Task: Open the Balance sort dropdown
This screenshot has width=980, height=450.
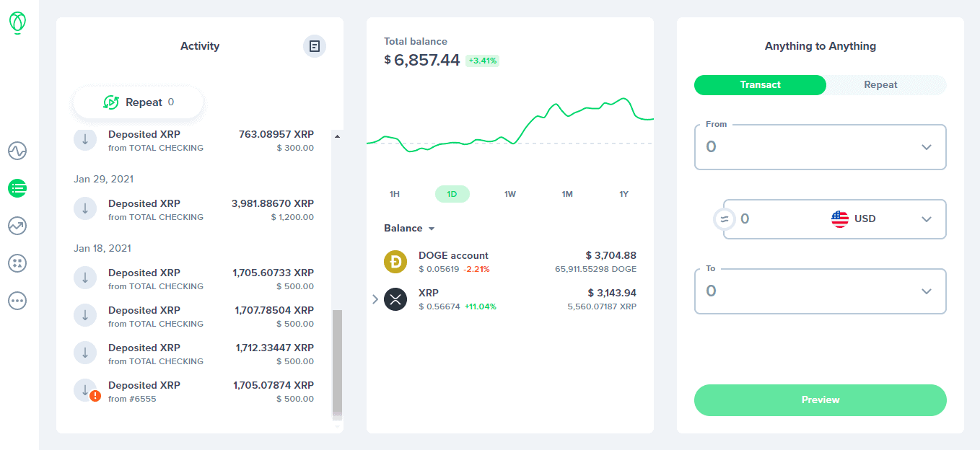Action: (x=409, y=228)
